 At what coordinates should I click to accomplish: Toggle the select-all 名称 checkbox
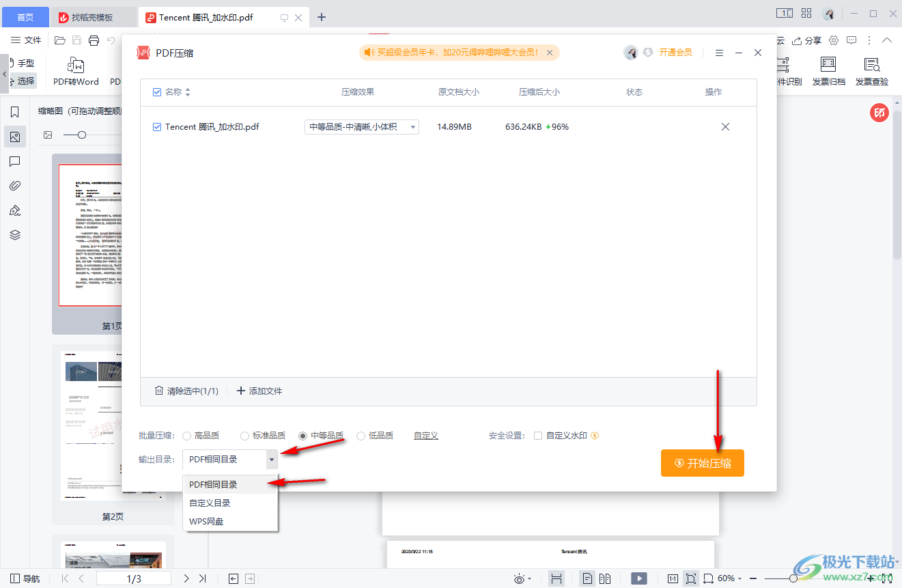pyautogui.click(x=157, y=92)
